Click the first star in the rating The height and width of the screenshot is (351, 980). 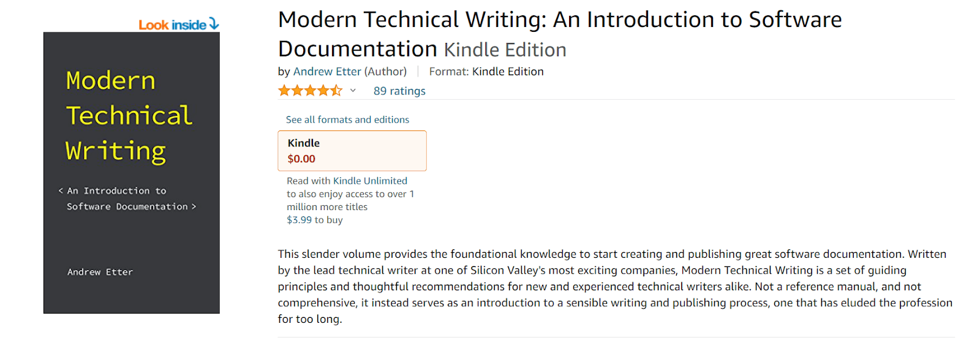point(284,91)
